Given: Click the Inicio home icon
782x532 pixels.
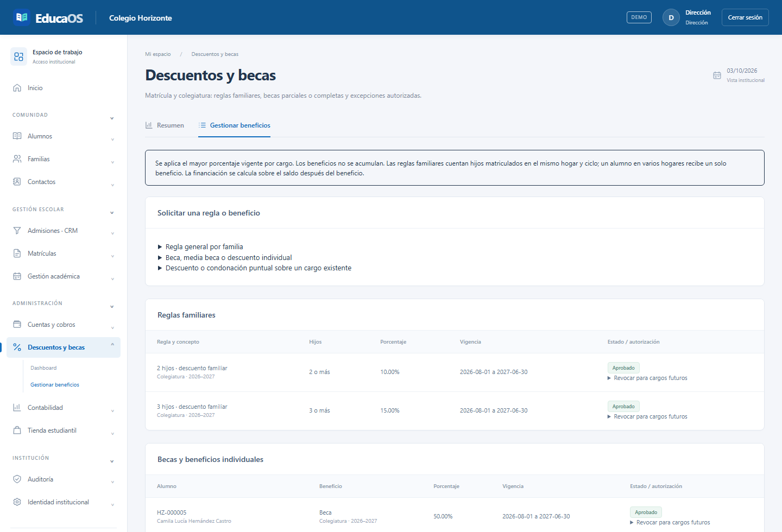Looking at the screenshot, I should (x=17, y=88).
